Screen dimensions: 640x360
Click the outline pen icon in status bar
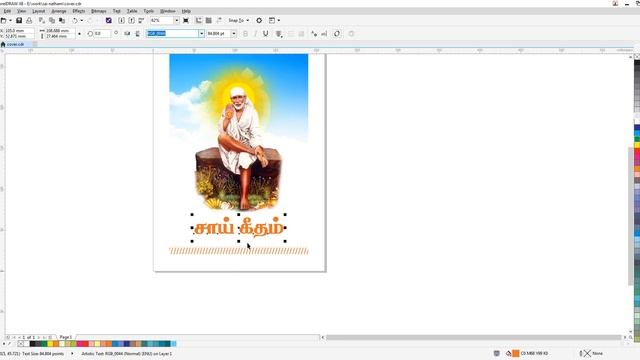[581, 353]
